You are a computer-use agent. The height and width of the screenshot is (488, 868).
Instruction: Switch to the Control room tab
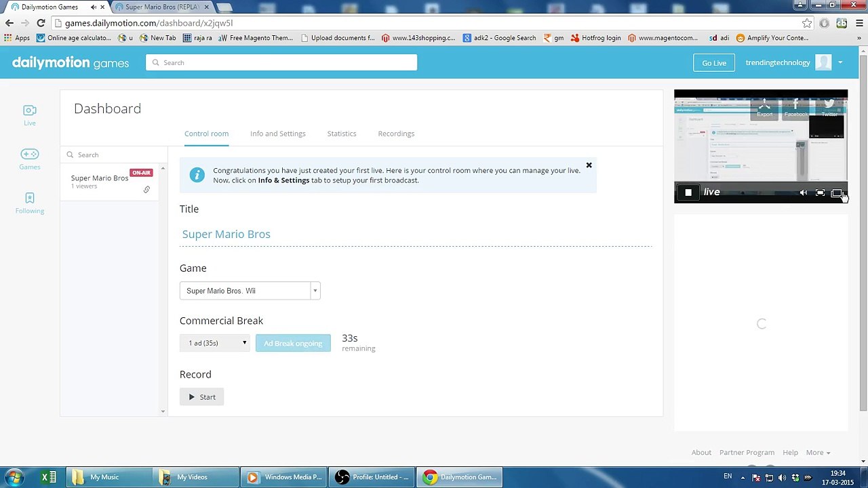[x=206, y=134]
